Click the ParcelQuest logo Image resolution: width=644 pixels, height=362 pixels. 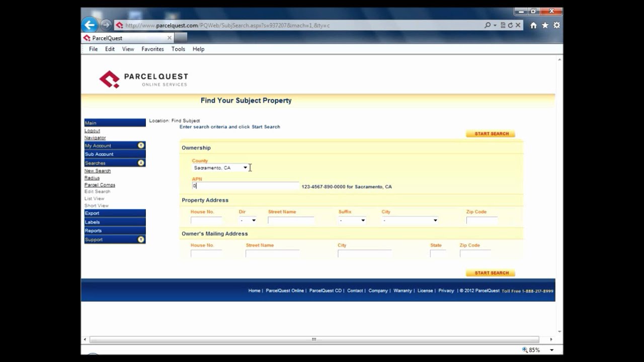pos(143,79)
